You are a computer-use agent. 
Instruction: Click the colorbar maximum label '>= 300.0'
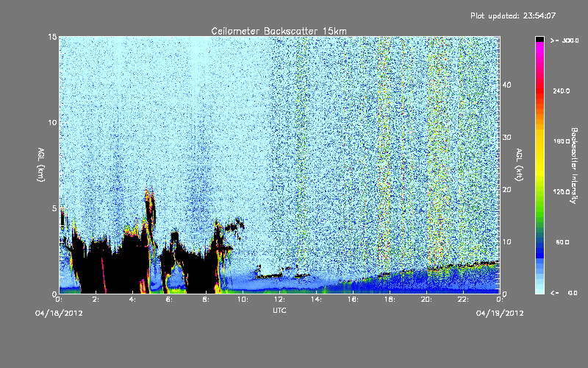click(x=564, y=40)
